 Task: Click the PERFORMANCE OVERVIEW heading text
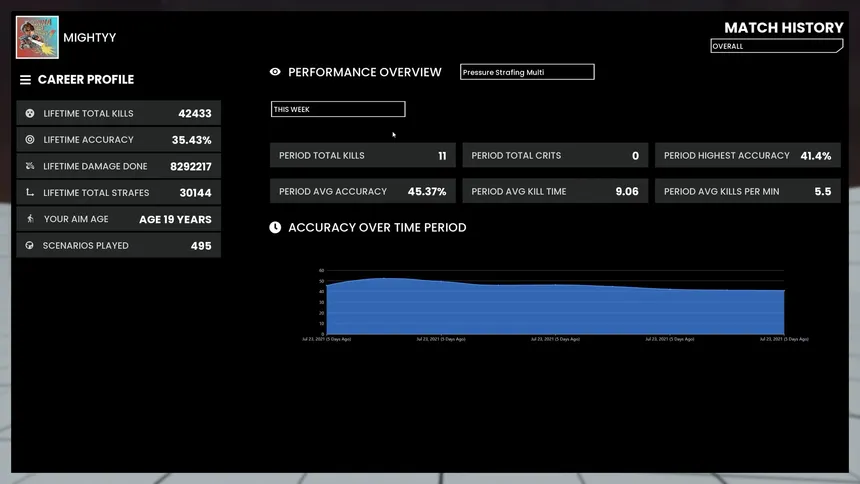pyautogui.click(x=365, y=72)
